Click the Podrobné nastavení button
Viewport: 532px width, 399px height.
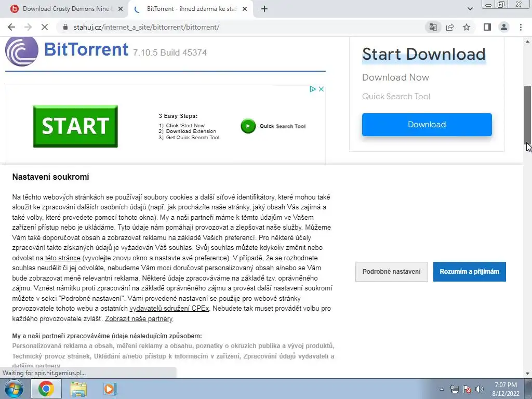pos(392,271)
